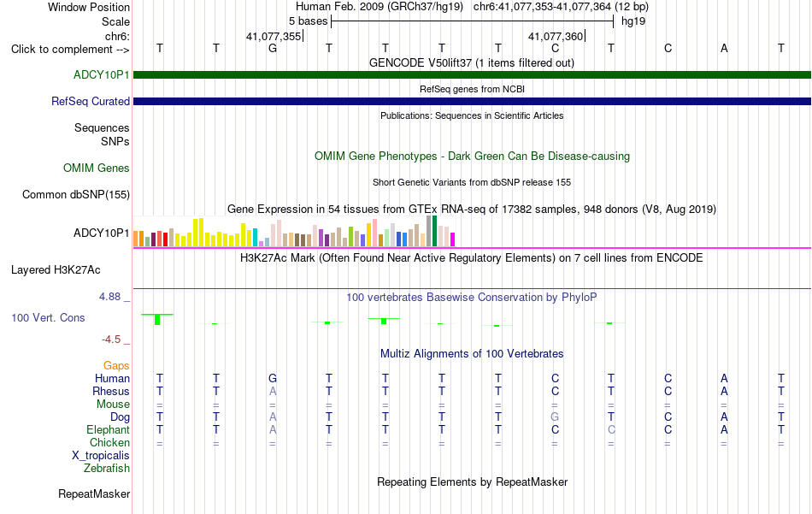Click the SNPs label under Sequences
Image resolution: width=812 pixels, height=514 pixels.
(115, 141)
